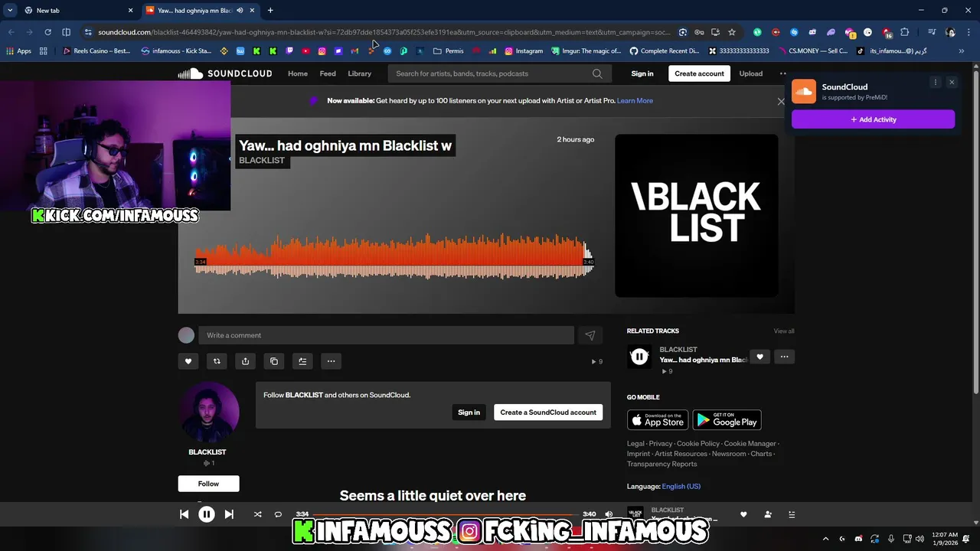Open the BLACKLIST profile avatar
The width and height of the screenshot is (980, 551).
pos(208,412)
